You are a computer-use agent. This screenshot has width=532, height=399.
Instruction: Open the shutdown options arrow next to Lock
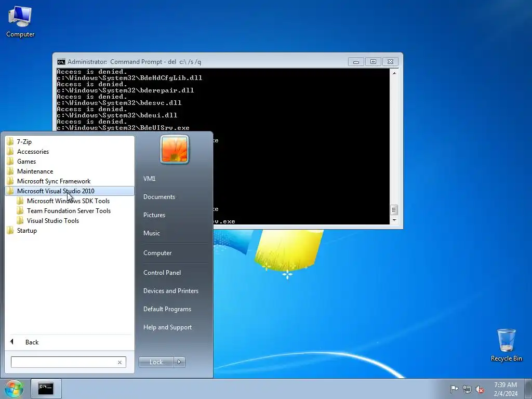pos(179,362)
